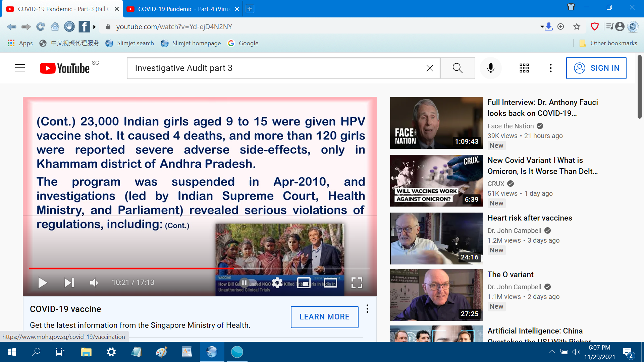644x362 pixels.
Task: Click the address bar URL
Action: point(174,27)
